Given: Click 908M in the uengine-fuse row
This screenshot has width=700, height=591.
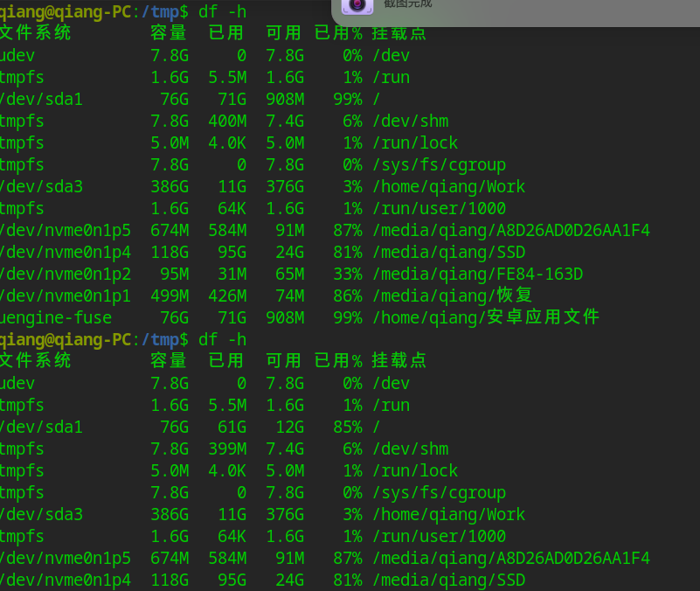Looking at the screenshot, I should tap(285, 317).
